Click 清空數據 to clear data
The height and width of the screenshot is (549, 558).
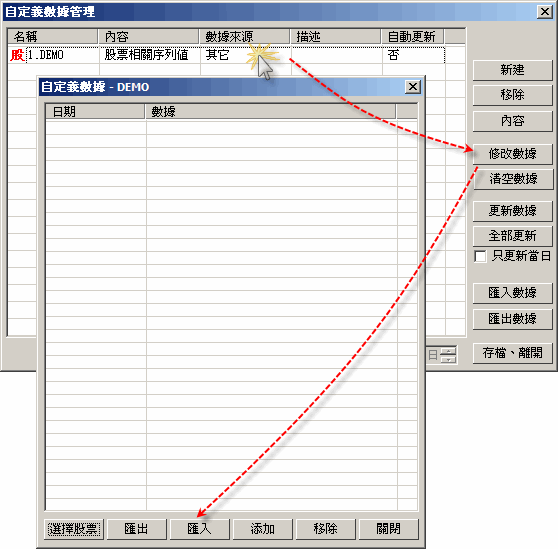512,179
